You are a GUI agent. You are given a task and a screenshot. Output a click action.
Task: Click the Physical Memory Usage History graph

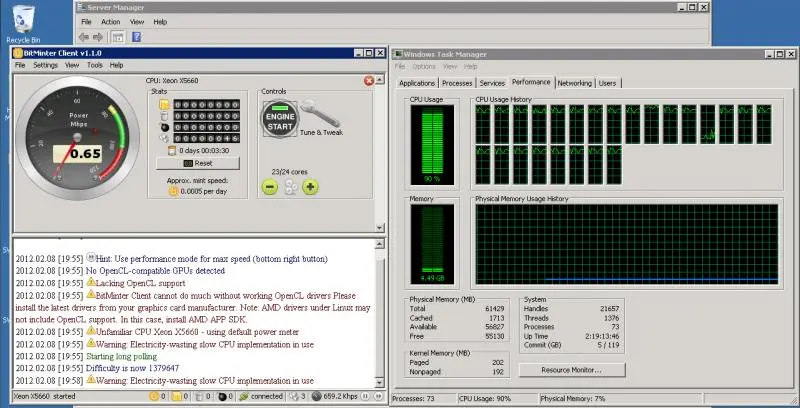[627, 244]
